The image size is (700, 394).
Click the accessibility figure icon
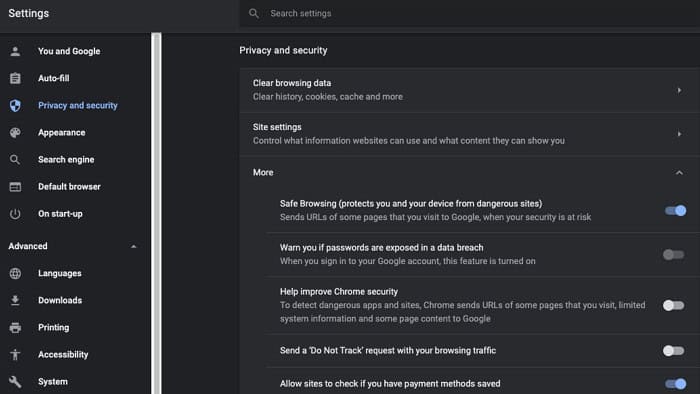point(15,354)
